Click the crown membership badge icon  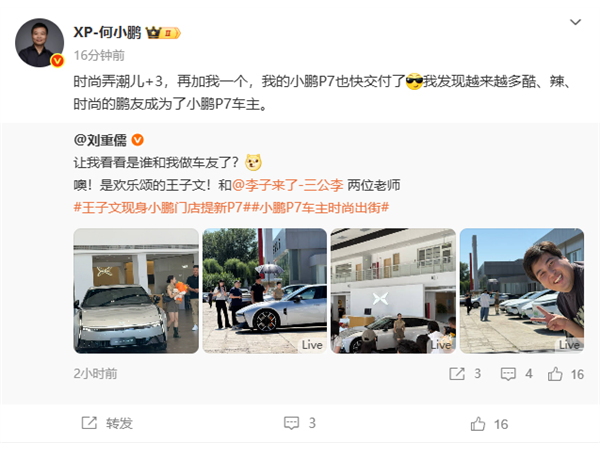pos(163,33)
